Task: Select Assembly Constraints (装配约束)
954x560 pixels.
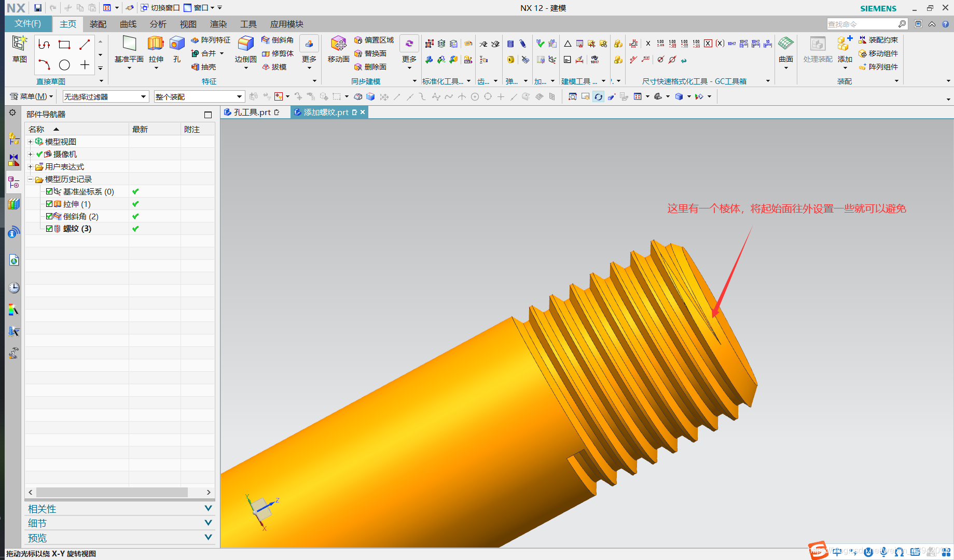Action: tap(878, 40)
